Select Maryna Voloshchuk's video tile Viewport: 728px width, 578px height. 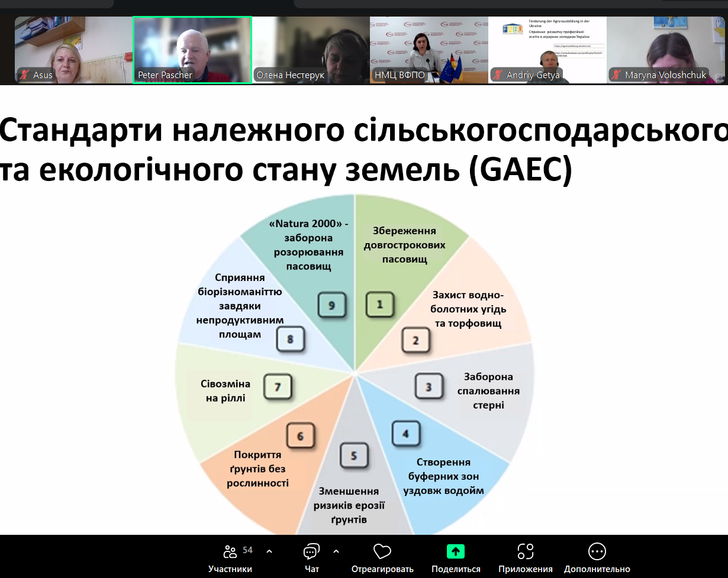tap(666, 50)
